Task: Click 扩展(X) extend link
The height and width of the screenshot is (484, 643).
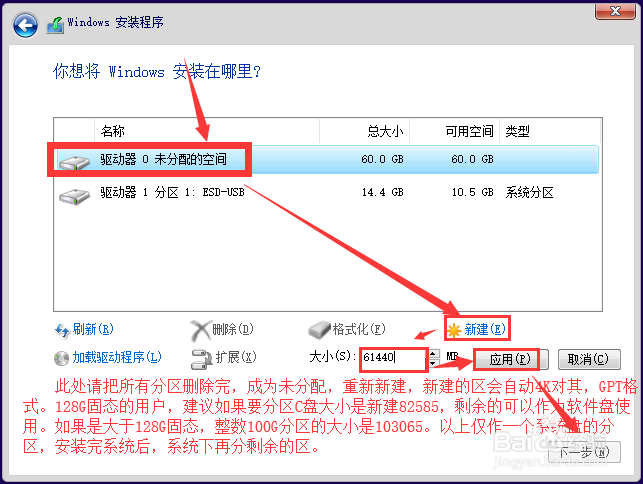Action: click(236, 357)
